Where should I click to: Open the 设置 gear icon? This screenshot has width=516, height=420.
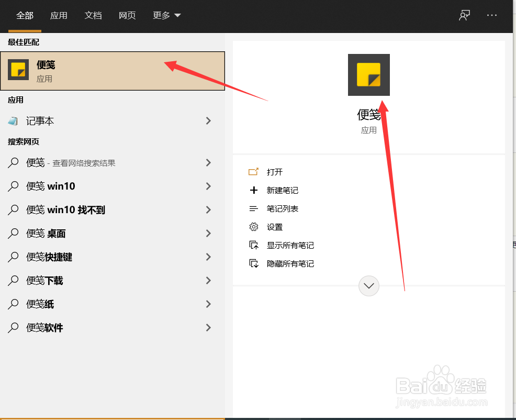click(x=254, y=226)
